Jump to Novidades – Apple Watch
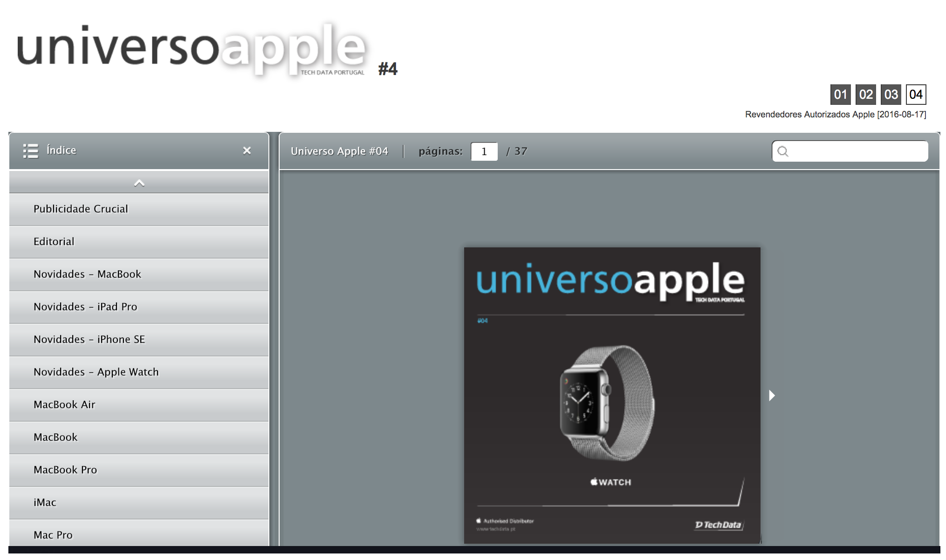Image resolution: width=946 pixels, height=560 pixels. click(x=96, y=372)
